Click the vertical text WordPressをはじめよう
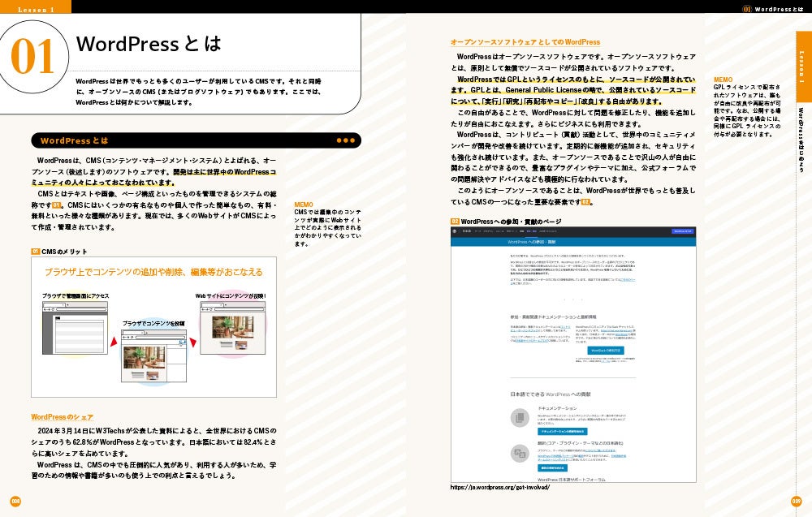812x517 pixels. [801, 140]
